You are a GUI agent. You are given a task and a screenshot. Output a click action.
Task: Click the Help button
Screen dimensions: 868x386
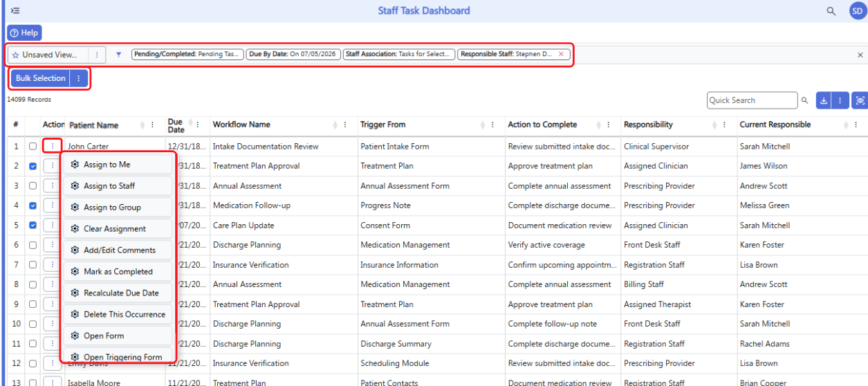pyautogui.click(x=25, y=33)
